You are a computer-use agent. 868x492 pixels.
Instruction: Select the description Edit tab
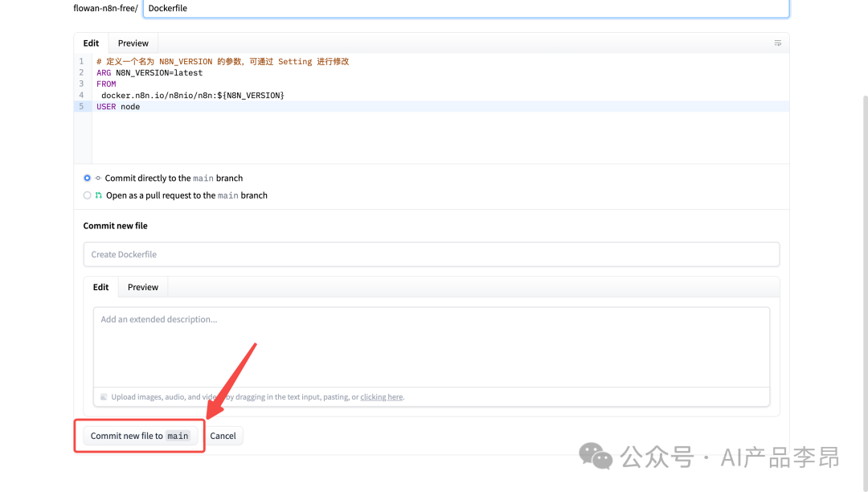click(100, 287)
